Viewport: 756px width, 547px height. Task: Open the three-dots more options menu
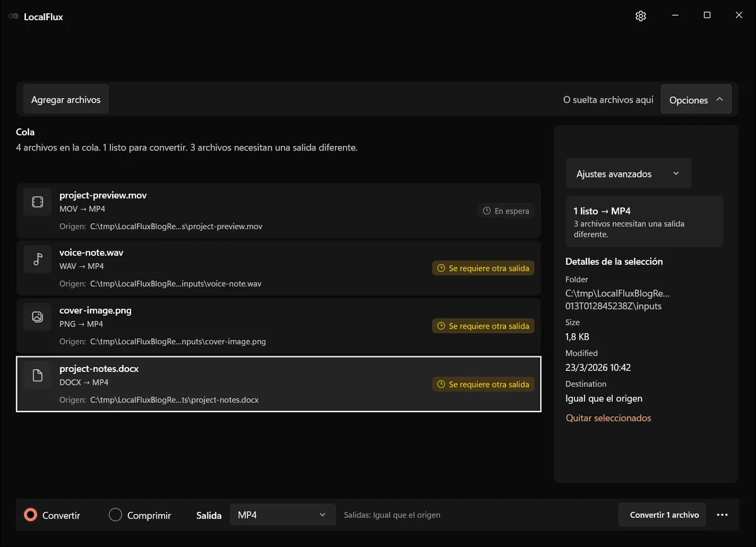click(723, 515)
